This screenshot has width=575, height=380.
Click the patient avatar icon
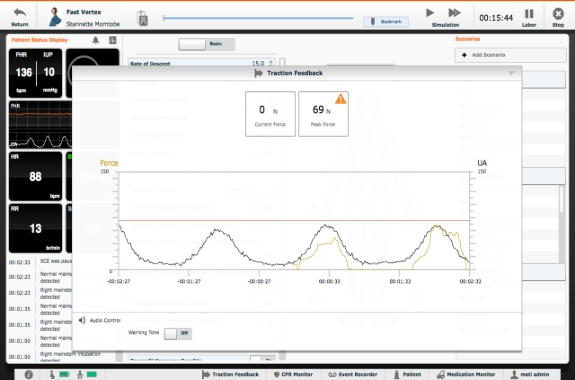point(55,17)
